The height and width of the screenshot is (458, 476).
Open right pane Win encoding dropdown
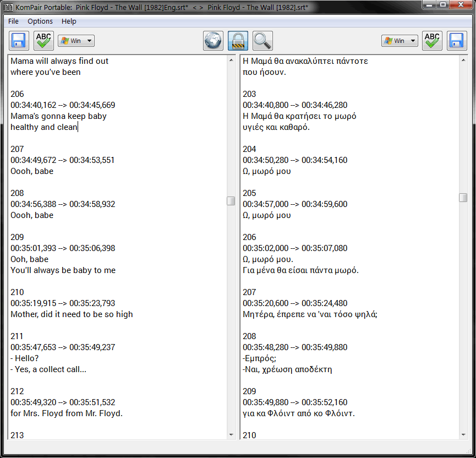tap(400, 41)
